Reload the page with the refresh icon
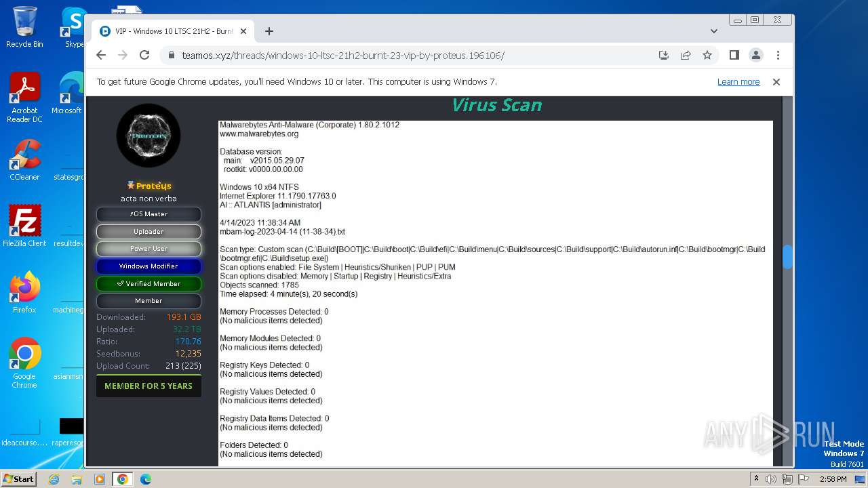This screenshot has width=868, height=488. (x=144, y=56)
